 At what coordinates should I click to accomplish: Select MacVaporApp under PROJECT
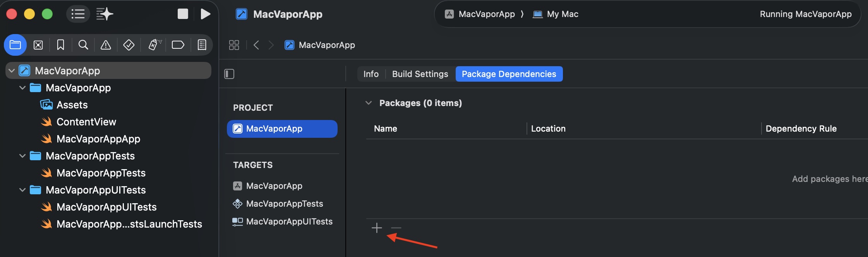point(282,128)
